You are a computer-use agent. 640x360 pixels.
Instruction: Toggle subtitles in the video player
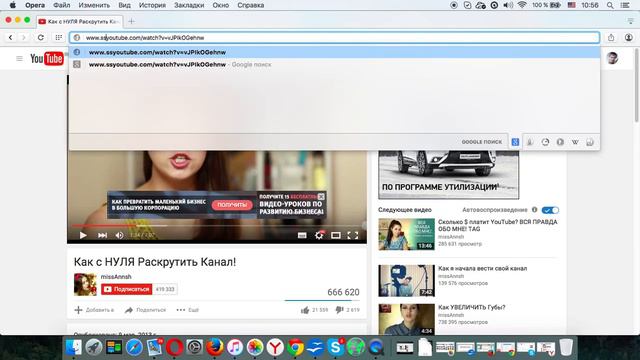[302, 235]
